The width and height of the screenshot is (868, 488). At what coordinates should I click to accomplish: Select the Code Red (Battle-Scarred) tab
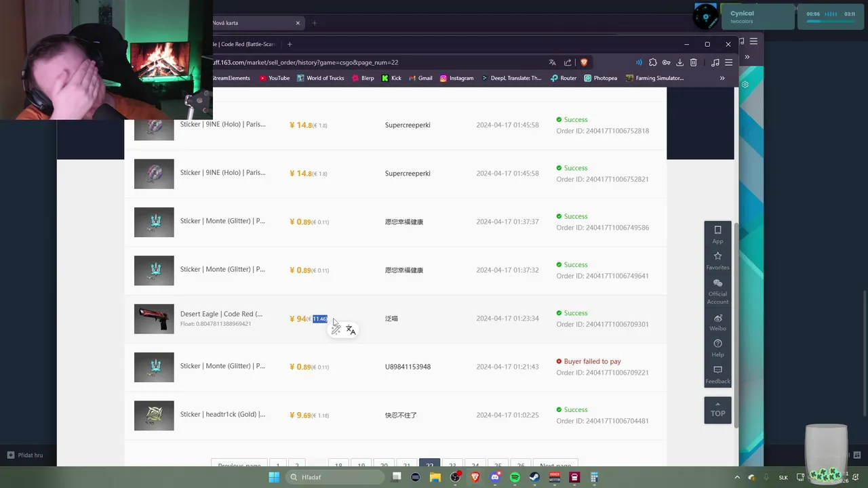pyautogui.click(x=244, y=44)
